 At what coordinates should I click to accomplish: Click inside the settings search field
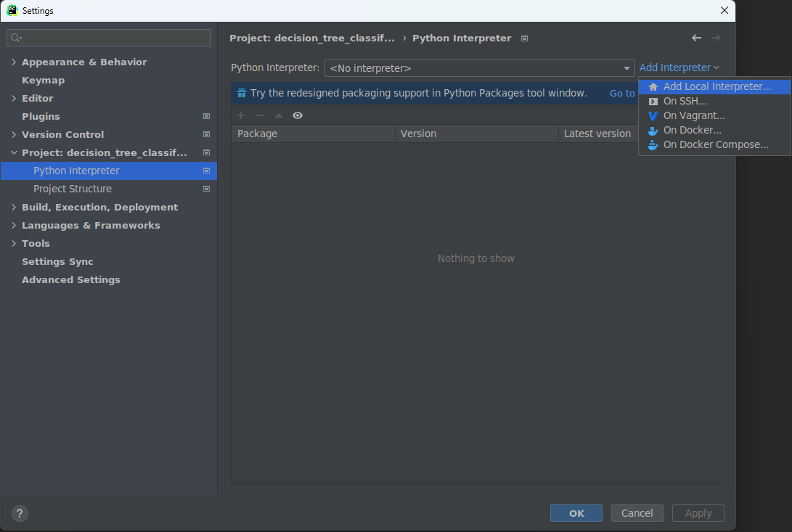tap(109, 36)
